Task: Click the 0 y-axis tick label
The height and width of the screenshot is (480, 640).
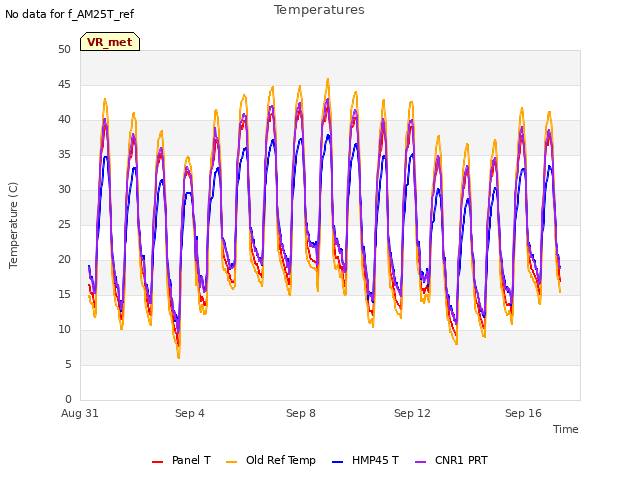Action: (x=68, y=399)
